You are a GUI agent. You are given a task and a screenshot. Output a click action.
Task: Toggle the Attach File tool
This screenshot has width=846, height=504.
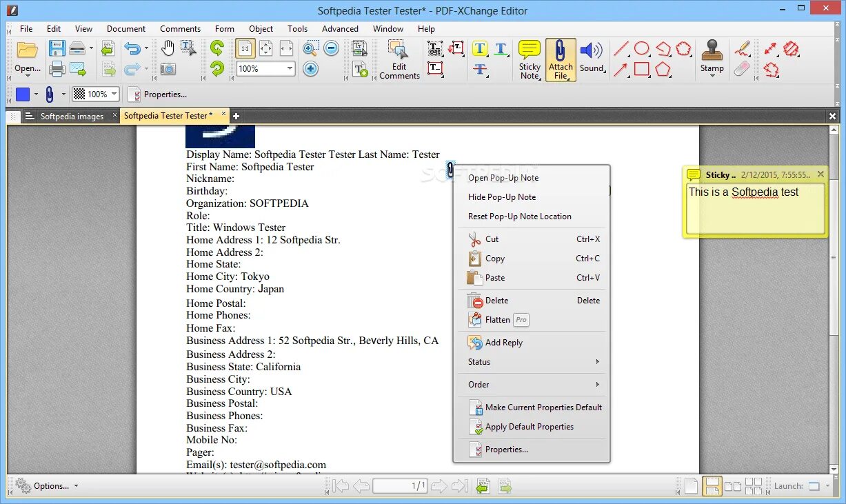point(561,60)
